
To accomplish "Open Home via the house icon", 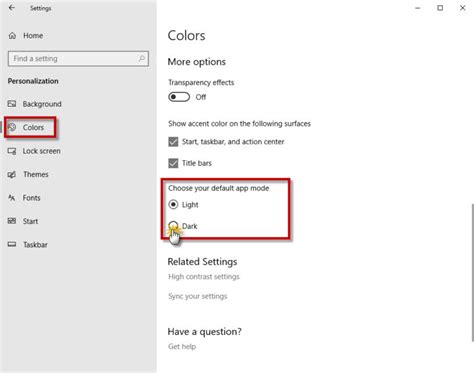I will (12, 35).
